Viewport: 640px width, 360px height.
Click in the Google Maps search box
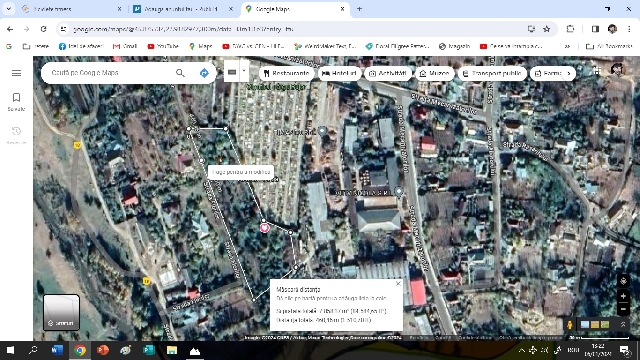108,73
